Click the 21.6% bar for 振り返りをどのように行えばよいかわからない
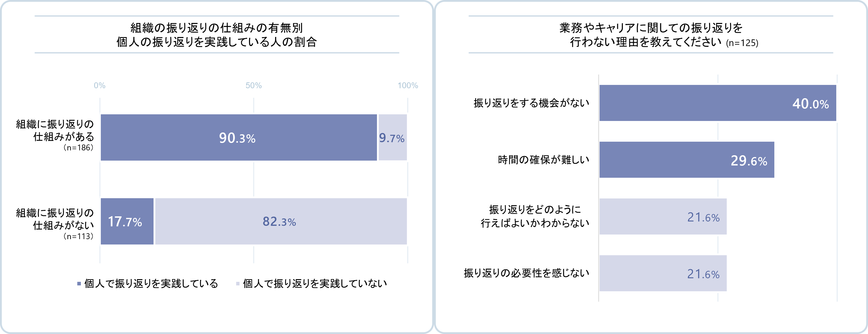 (x=663, y=217)
